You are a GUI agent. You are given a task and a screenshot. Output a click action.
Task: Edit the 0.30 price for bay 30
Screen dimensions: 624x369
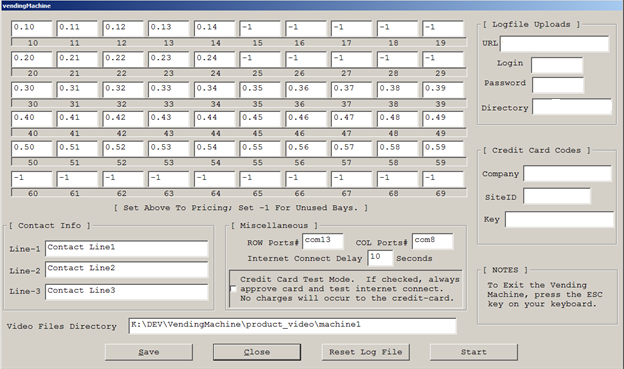coord(31,90)
